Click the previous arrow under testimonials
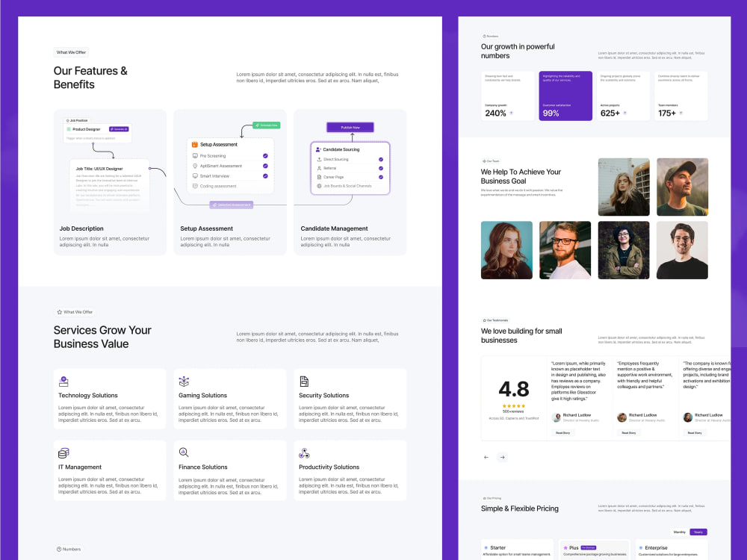The width and height of the screenshot is (747, 560). [486, 457]
